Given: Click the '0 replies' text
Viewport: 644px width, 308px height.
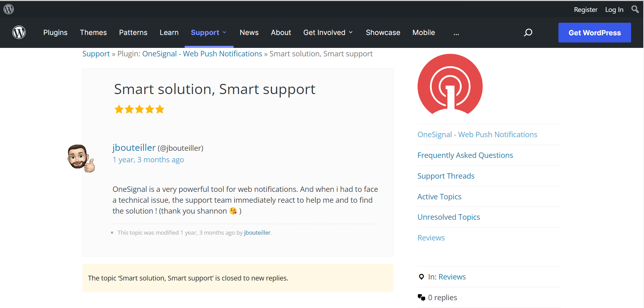Looking at the screenshot, I should [442, 297].
